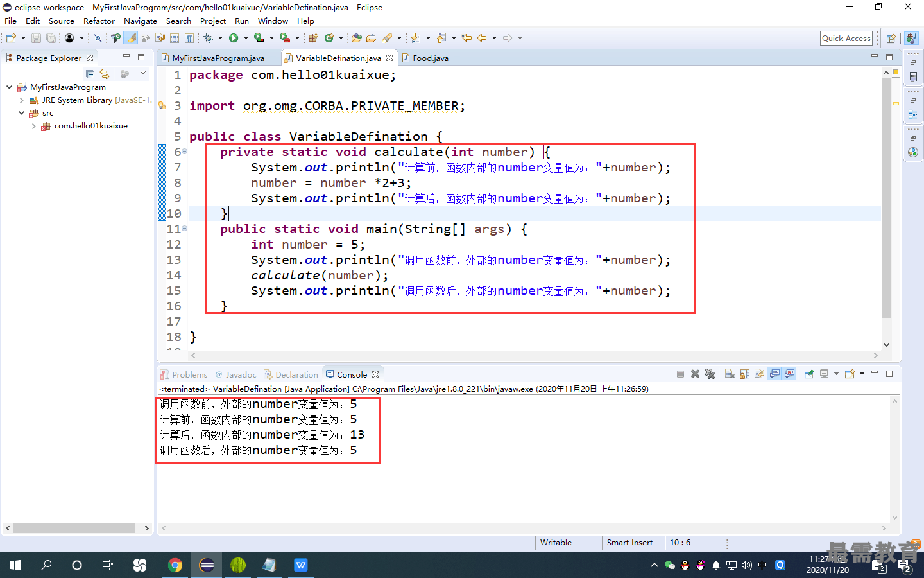Screen dimensions: 924x578
Task: Open Package Explorer View Menu triangle
Action: [143, 73]
